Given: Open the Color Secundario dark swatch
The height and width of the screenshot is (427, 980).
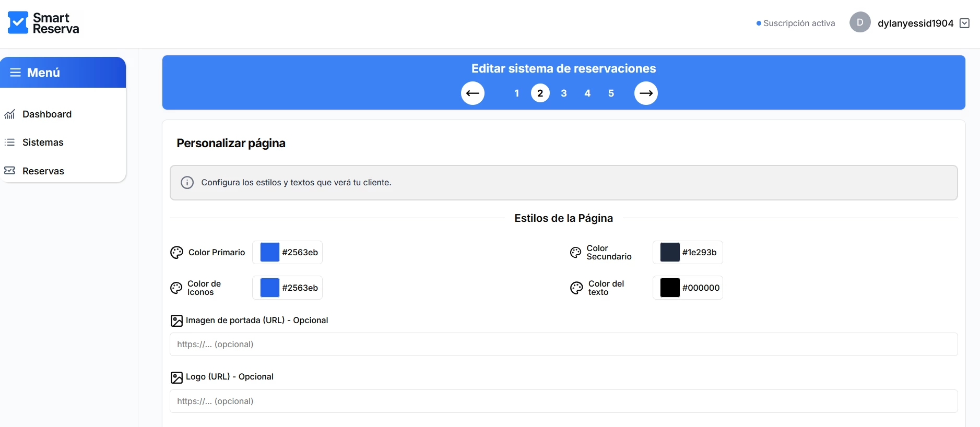Looking at the screenshot, I should pos(670,252).
